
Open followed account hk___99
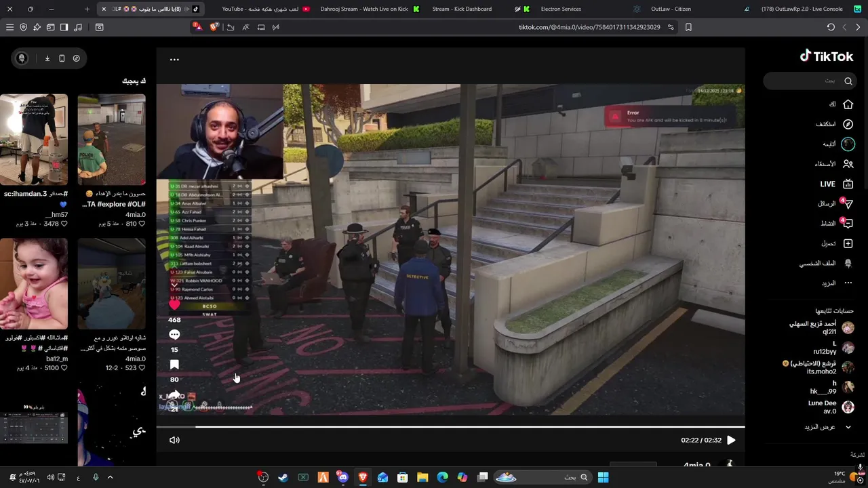point(832,387)
